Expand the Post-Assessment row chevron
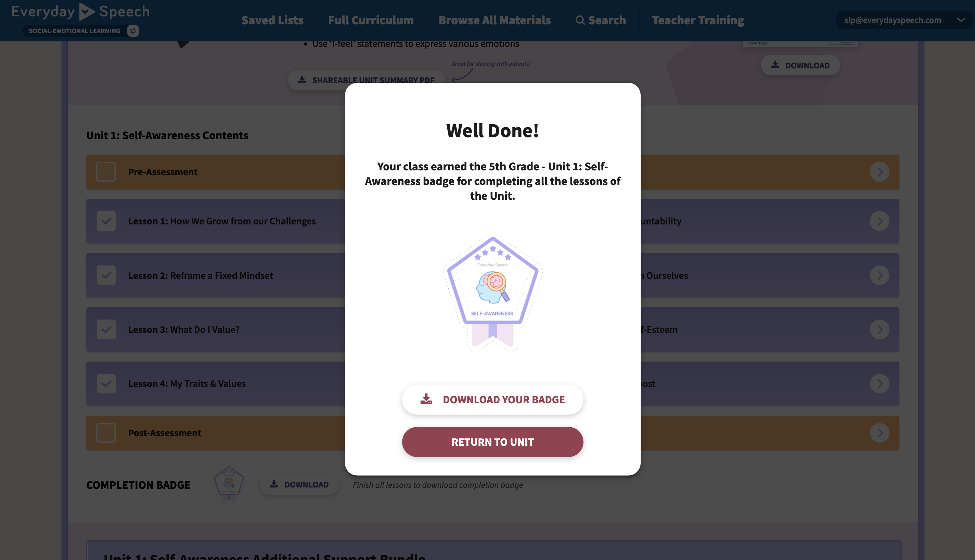975x560 pixels. [879, 433]
